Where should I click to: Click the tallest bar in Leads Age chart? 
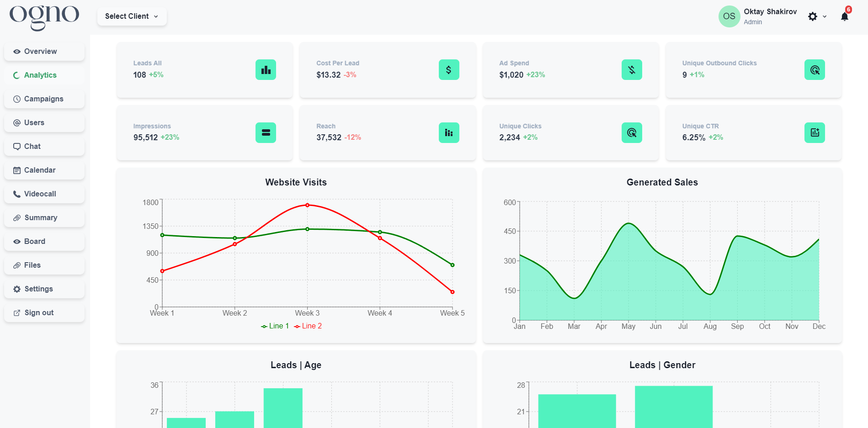click(x=283, y=408)
